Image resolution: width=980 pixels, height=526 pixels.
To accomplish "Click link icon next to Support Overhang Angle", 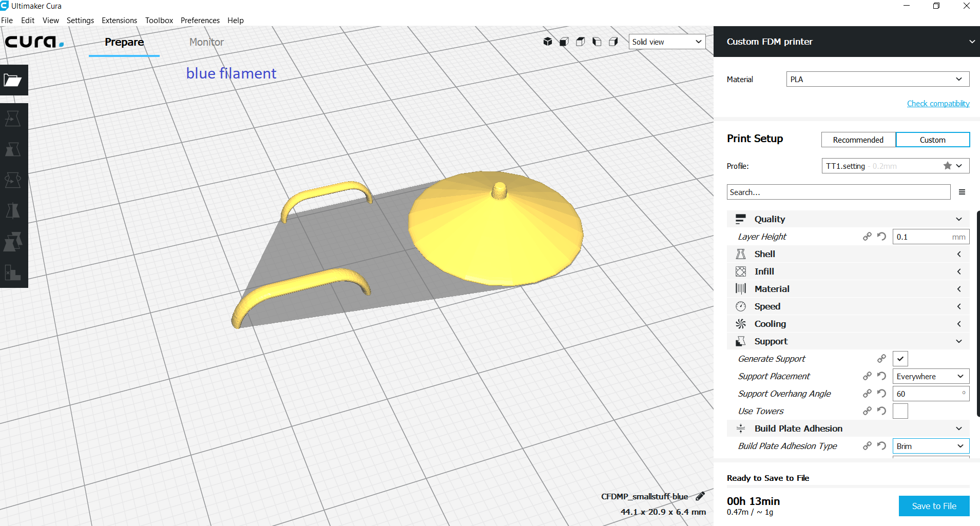I will [867, 394].
